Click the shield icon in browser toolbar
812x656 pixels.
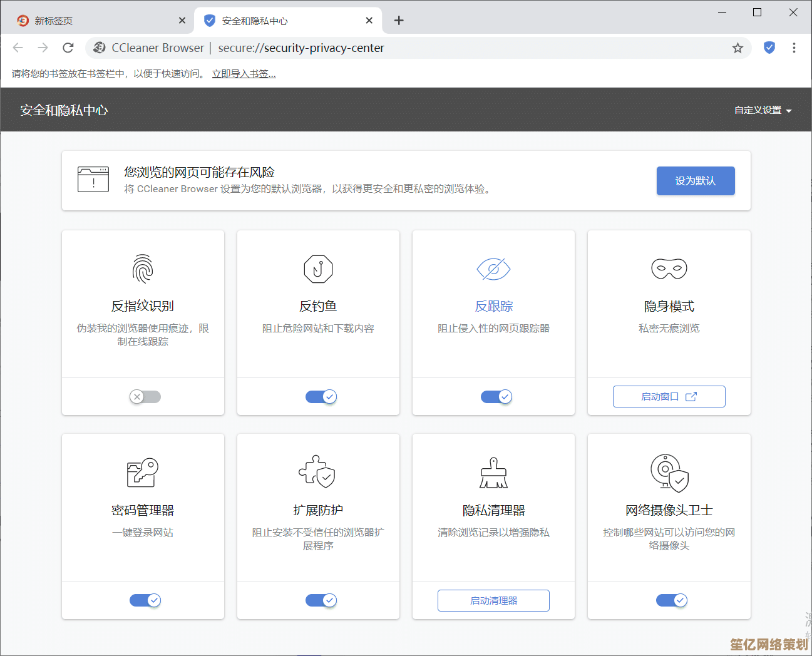click(x=769, y=48)
